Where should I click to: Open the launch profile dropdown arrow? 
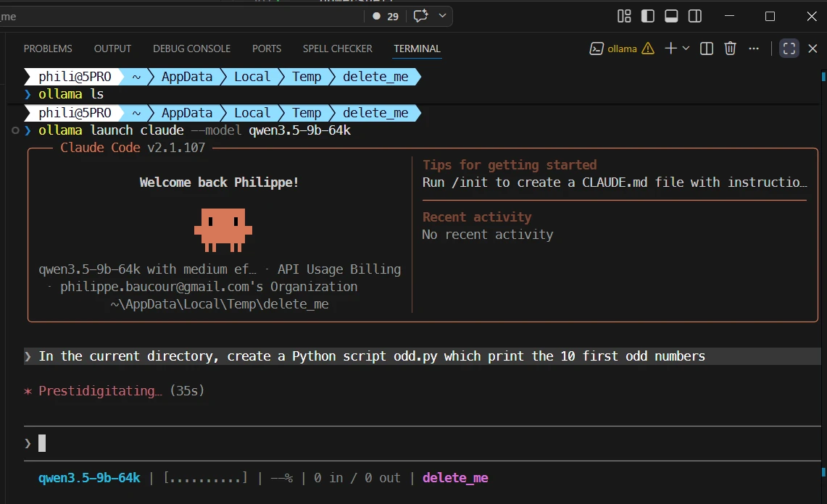(x=686, y=49)
